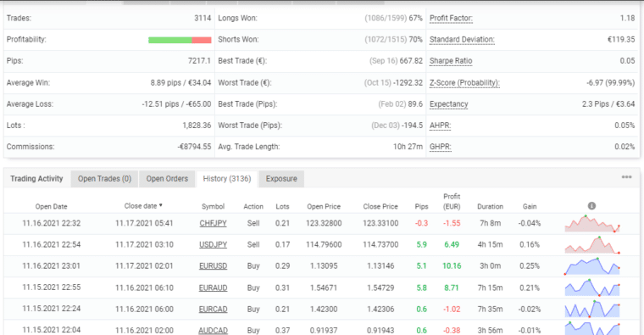Open CHFJPY symbol link
The image size is (644, 335).
coord(214,223)
